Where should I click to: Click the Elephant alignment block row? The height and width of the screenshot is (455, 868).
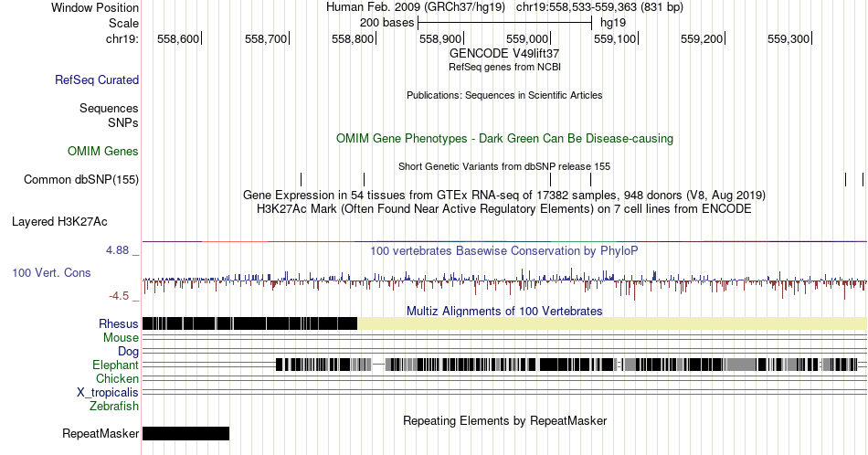(x=566, y=365)
